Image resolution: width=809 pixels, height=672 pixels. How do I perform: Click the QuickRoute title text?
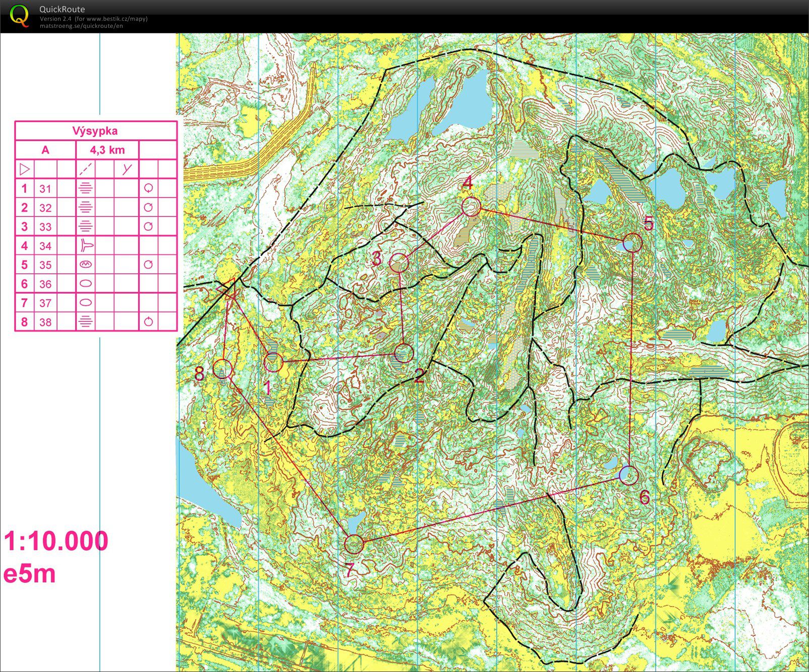[x=62, y=9]
